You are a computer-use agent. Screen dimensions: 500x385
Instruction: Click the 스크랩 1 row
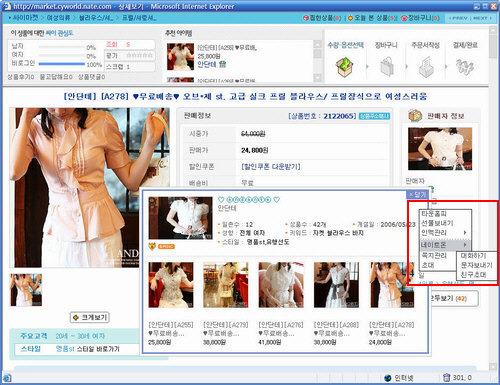[x=130, y=66]
